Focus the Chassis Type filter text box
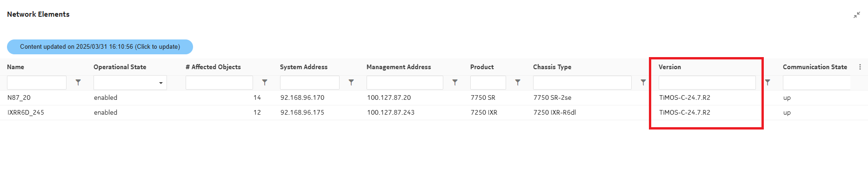The width and height of the screenshot is (868, 175). coord(582,83)
